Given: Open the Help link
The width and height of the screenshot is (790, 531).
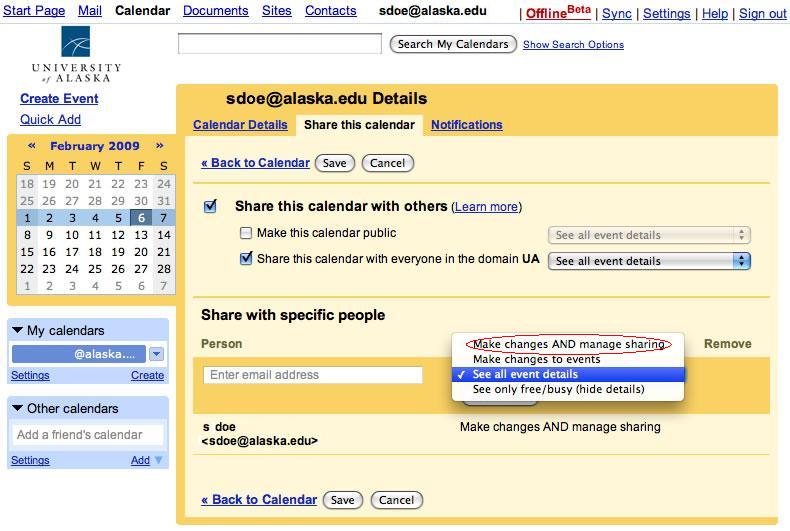Looking at the screenshot, I should [715, 14].
